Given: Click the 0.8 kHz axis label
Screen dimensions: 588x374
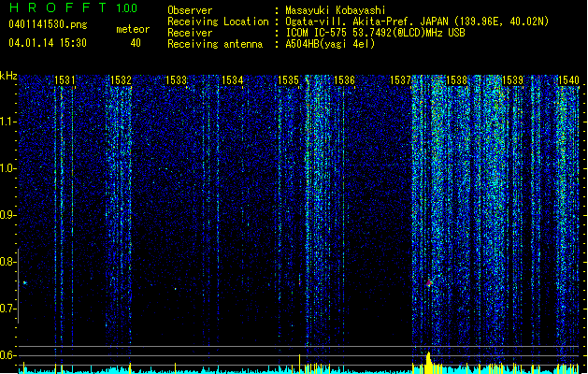Looking at the screenshot, I should (7, 262).
